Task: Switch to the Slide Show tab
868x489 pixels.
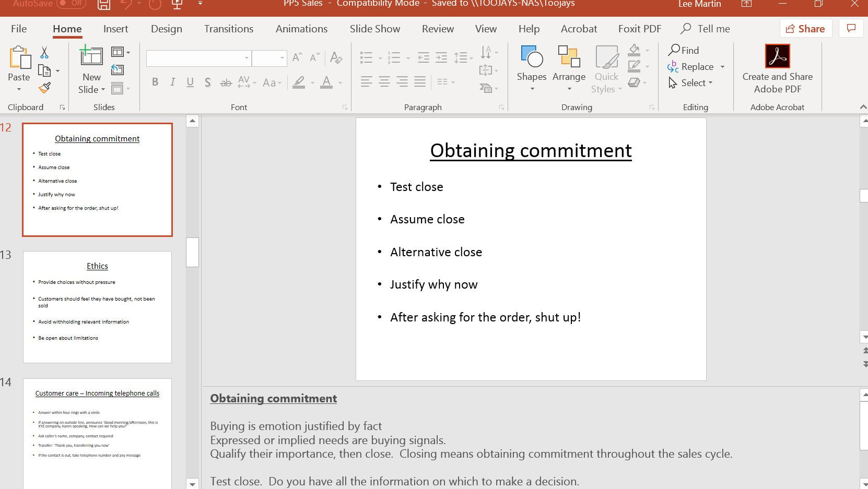Action: 375,29
